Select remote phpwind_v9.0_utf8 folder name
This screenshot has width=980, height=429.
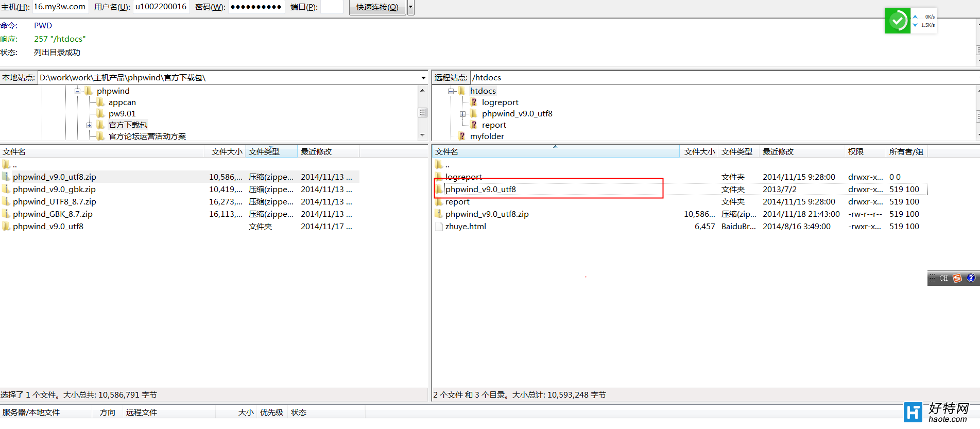tap(480, 189)
